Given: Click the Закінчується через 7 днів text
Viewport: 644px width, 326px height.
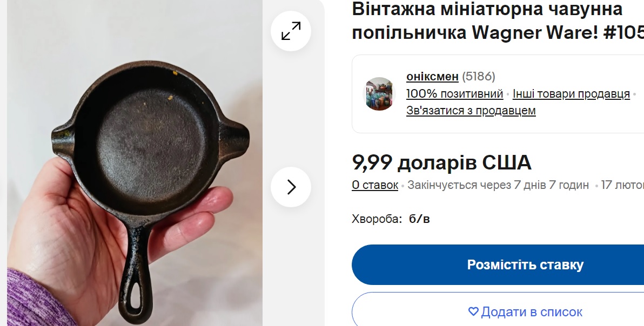Looking at the screenshot, I should 498,185.
